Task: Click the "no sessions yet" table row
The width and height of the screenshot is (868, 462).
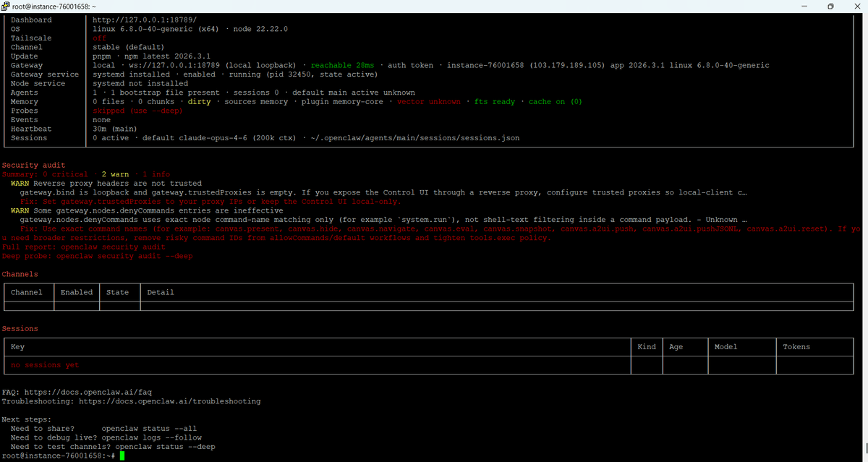Action: [x=45, y=365]
